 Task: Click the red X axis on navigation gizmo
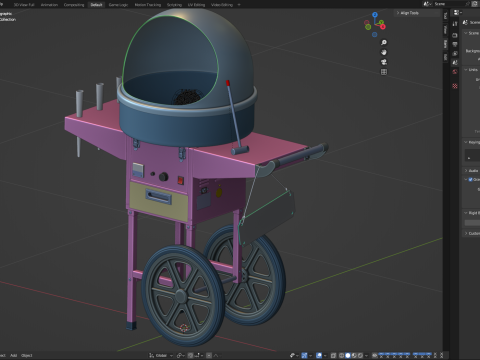[383, 27]
